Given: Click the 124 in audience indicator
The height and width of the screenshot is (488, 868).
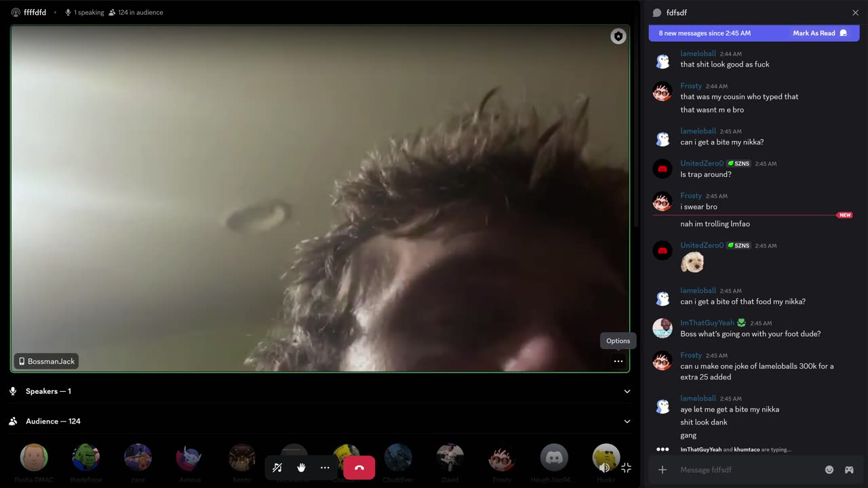Looking at the screenshot, I should point(136,12).
